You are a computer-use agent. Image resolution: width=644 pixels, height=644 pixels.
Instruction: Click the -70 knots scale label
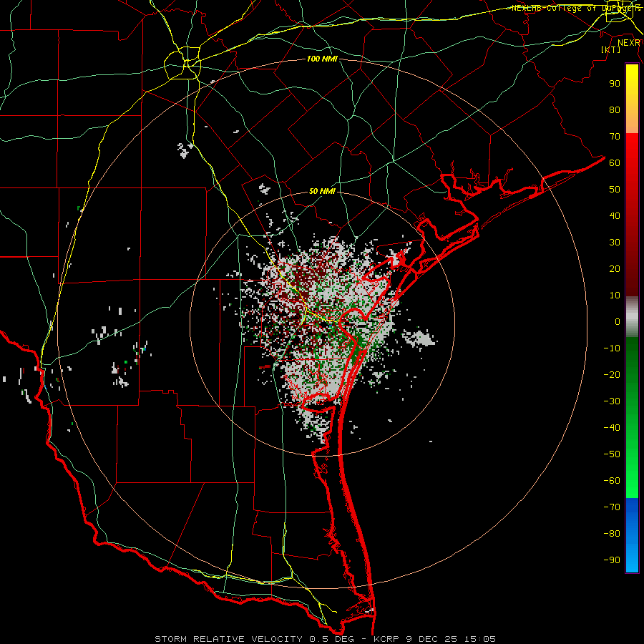coord(612,507)
